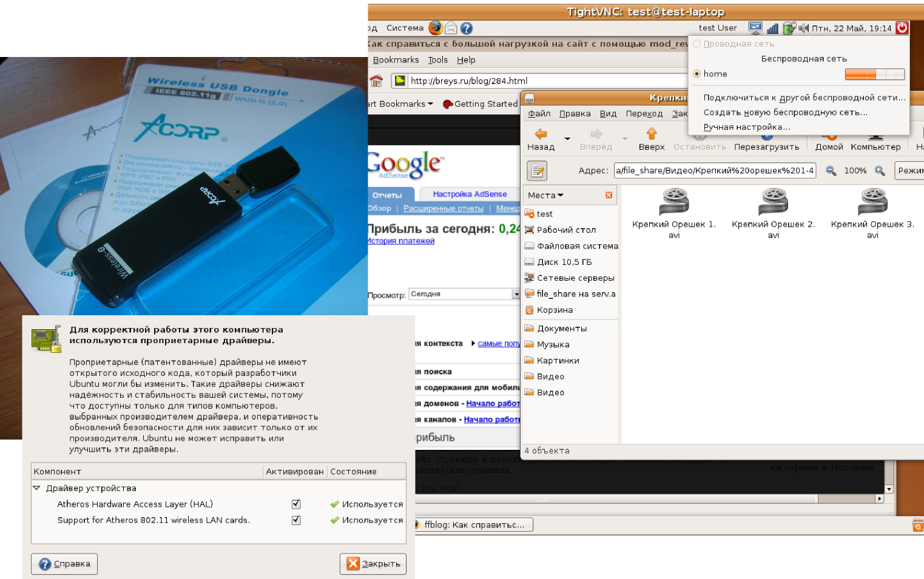Switch to the Настройка AdSense tab
Screen dimensions: 924x579
(470, 195)
